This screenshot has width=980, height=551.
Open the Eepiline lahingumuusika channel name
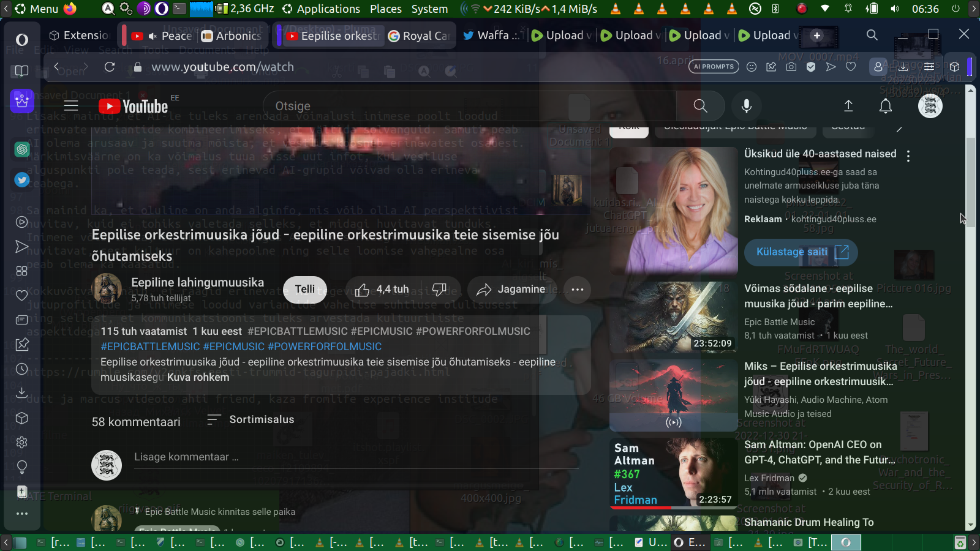coord(198,282)
